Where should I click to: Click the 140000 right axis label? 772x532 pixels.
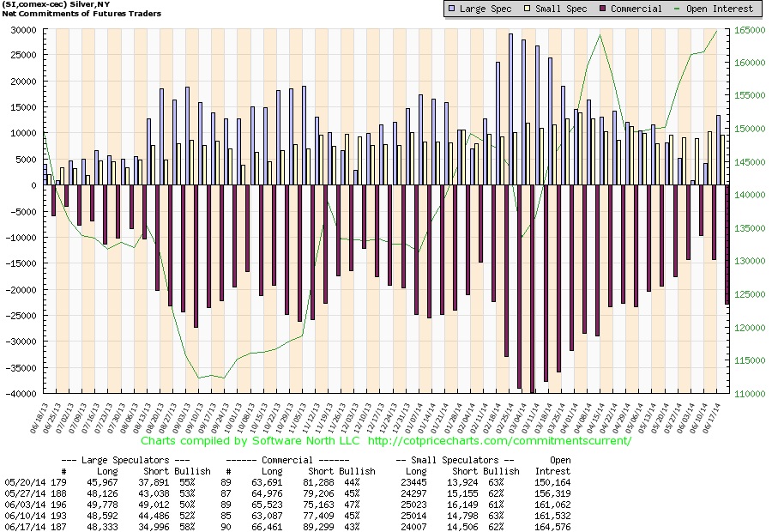tap(750, 195)
